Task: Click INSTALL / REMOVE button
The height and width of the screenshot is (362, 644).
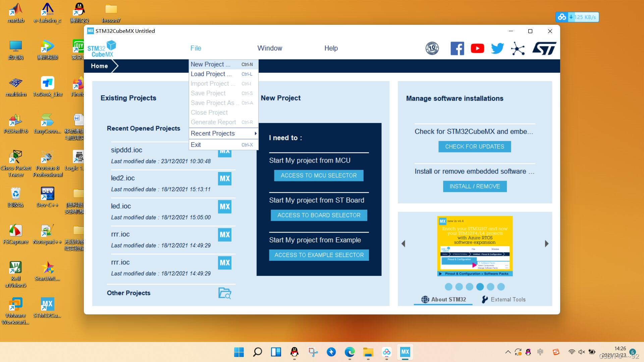Action: pos(475,187)
